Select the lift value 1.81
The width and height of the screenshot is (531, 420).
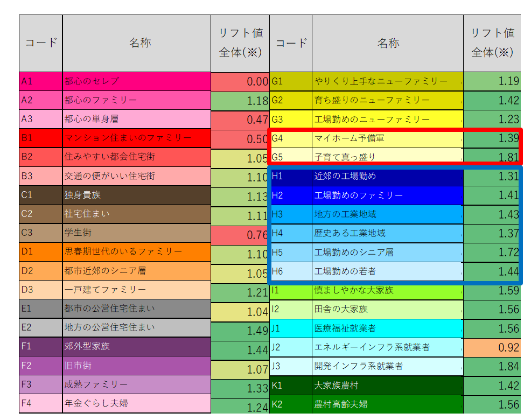(x=492, y=156)
